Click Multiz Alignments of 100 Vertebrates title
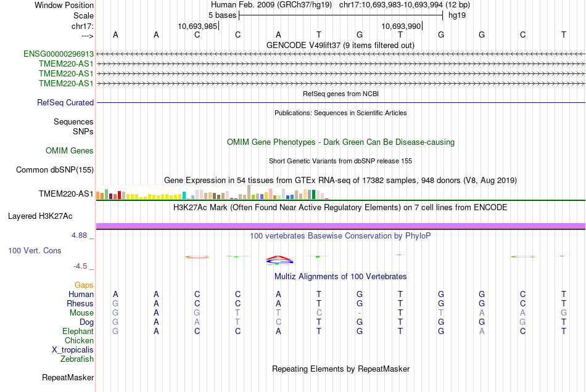 [340, 276]
